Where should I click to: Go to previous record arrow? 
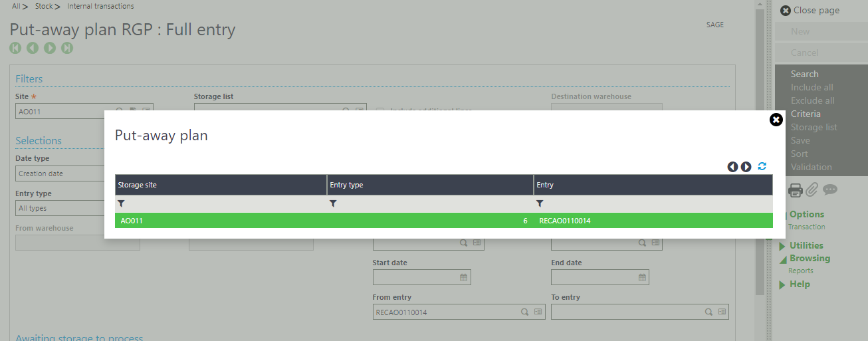pos(33,48)
